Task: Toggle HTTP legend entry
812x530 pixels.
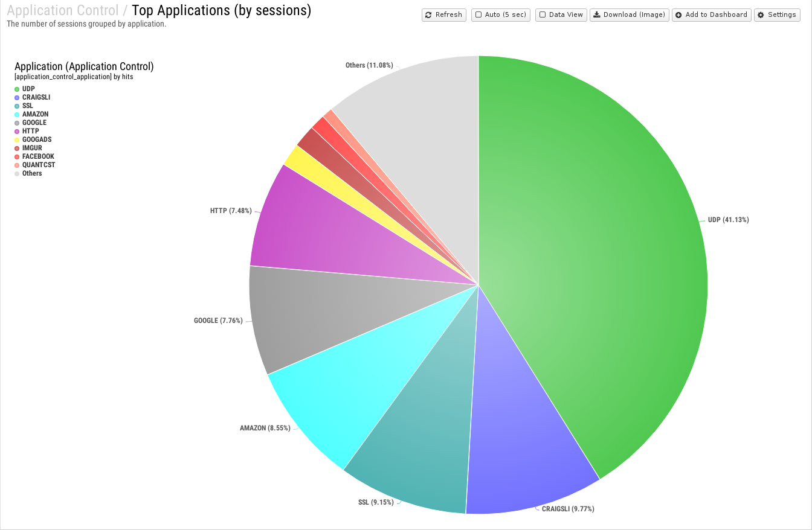Action: coord(27,131)
